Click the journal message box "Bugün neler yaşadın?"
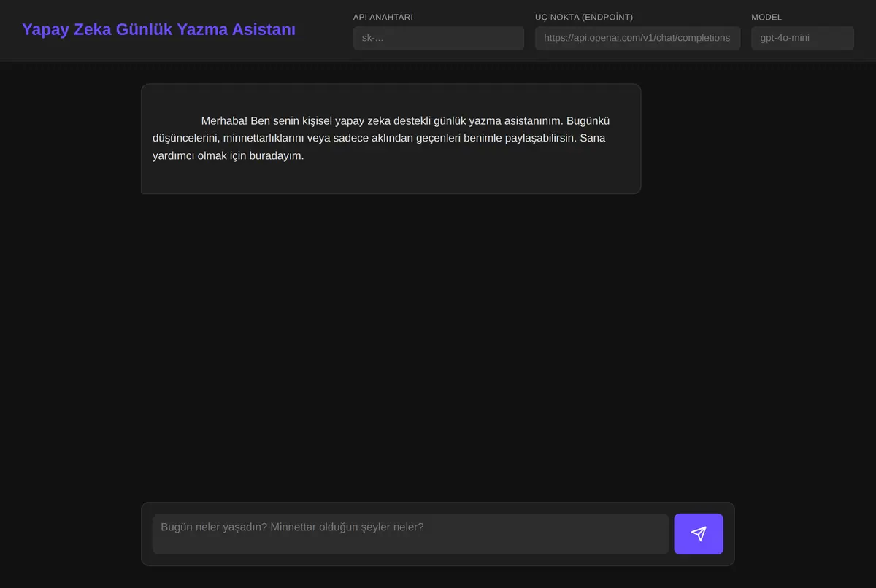The width and height of the screenshot is (876, 588). pyautogui.click(x=410, y=534)
